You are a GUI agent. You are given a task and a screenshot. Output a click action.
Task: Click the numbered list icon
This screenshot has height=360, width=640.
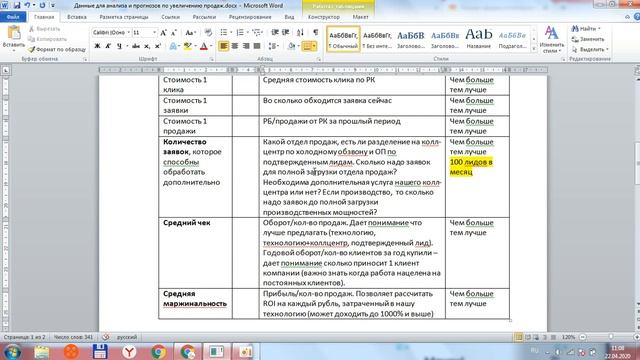(240, 33)
